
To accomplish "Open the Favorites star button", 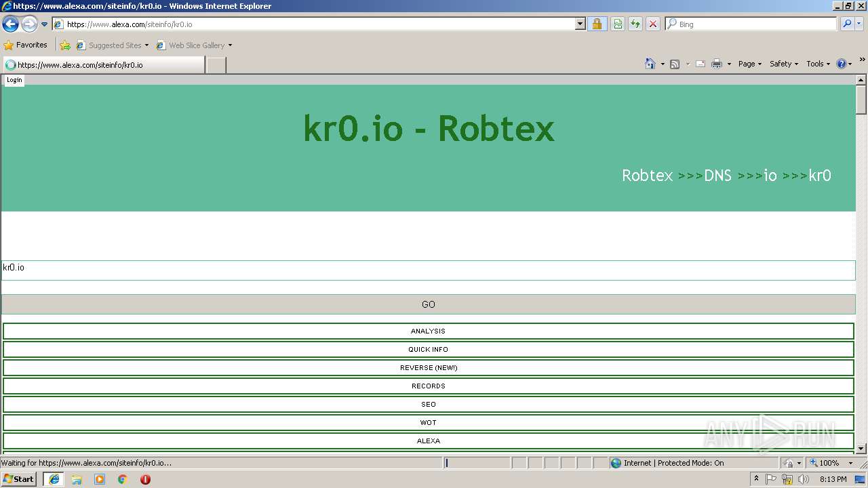I will (x=26, y=45).
